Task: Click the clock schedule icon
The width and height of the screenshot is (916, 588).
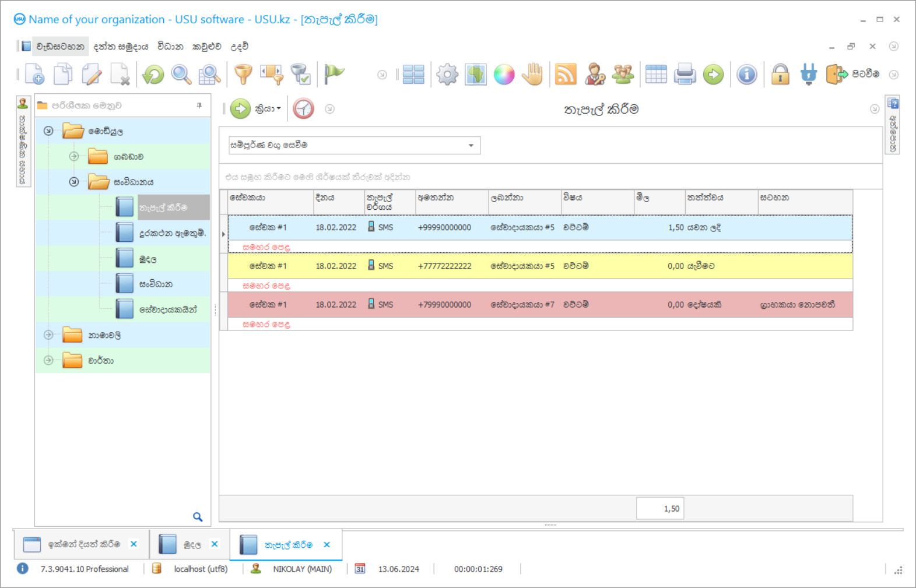Action: [303, 109]
